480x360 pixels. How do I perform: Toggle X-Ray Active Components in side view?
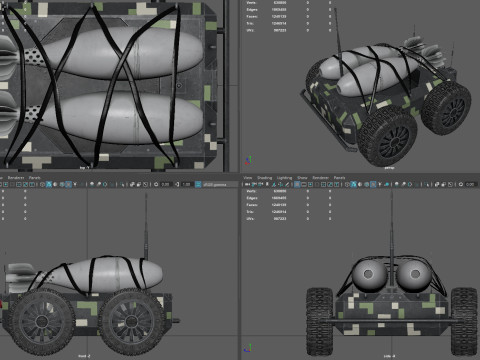tap(444, 184)
